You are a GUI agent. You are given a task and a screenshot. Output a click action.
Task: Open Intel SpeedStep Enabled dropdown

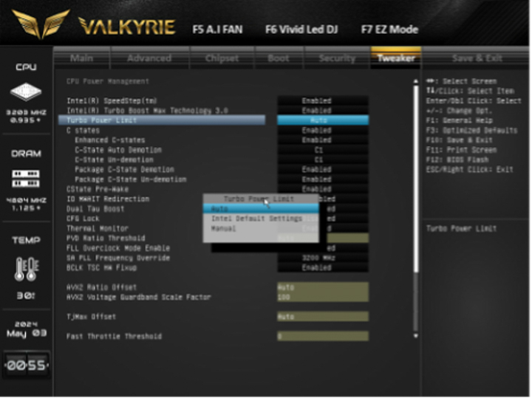[x=323, y=100]
